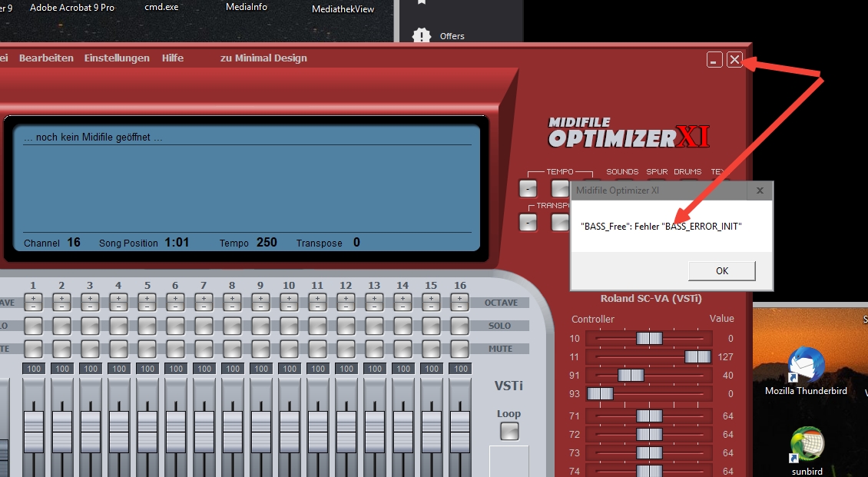
Task: Lower octave on channel 8 with minus
Action: click(x=233, y=306)
